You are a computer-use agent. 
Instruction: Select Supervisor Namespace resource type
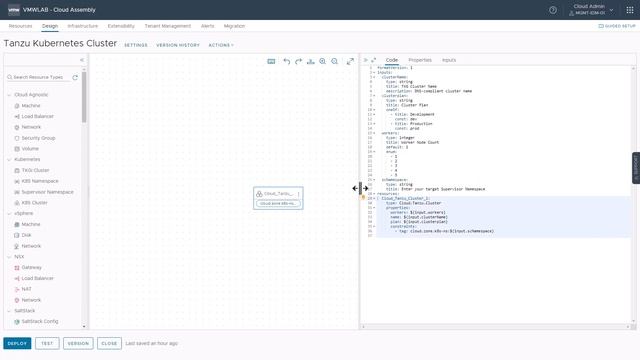pyautogui.click(x=44, y=192)
